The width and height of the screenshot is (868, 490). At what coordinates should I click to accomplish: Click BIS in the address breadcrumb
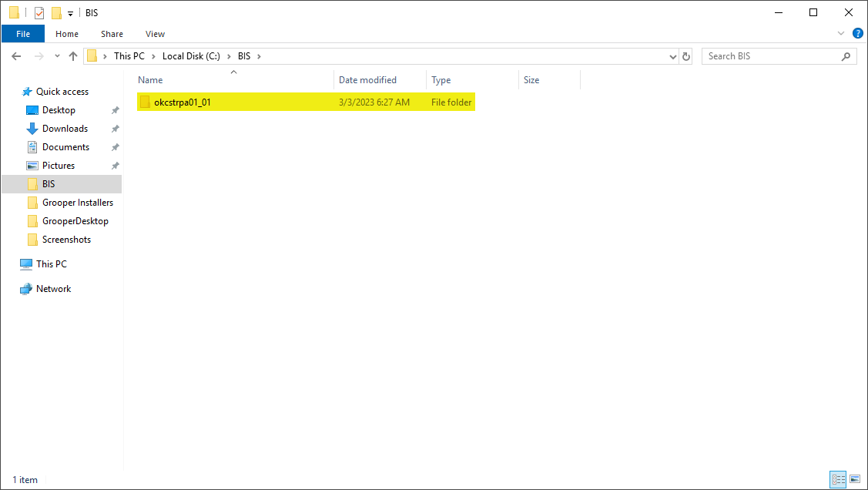(x=244, y=56)
